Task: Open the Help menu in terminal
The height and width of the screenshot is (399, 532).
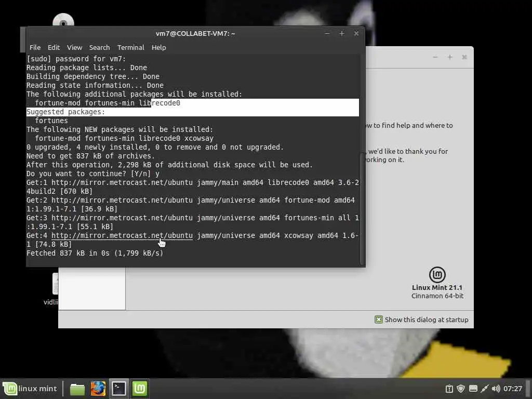Action: tap(159, 47)
